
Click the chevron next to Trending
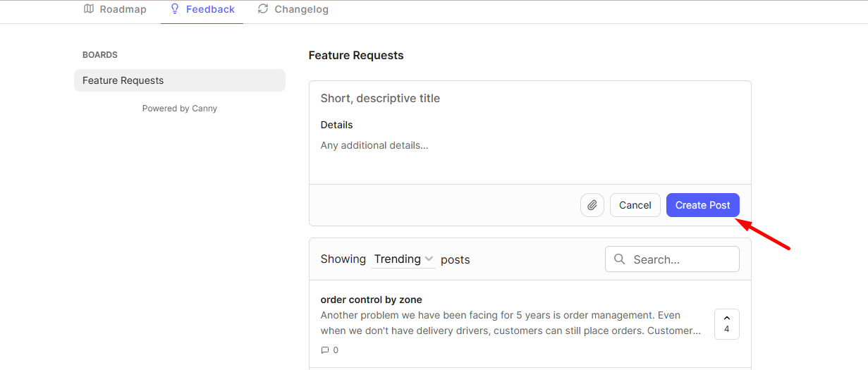(x=429, y=259)
